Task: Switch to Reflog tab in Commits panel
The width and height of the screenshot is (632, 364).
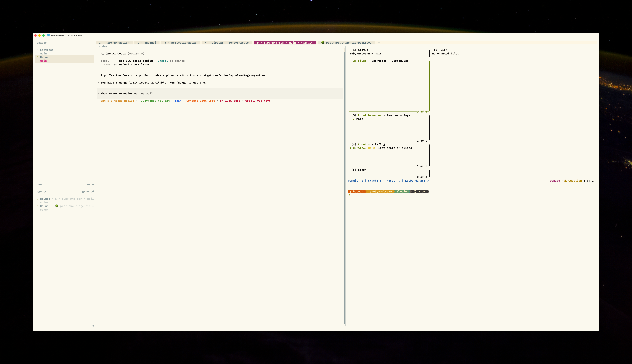Action: (380, 145)
